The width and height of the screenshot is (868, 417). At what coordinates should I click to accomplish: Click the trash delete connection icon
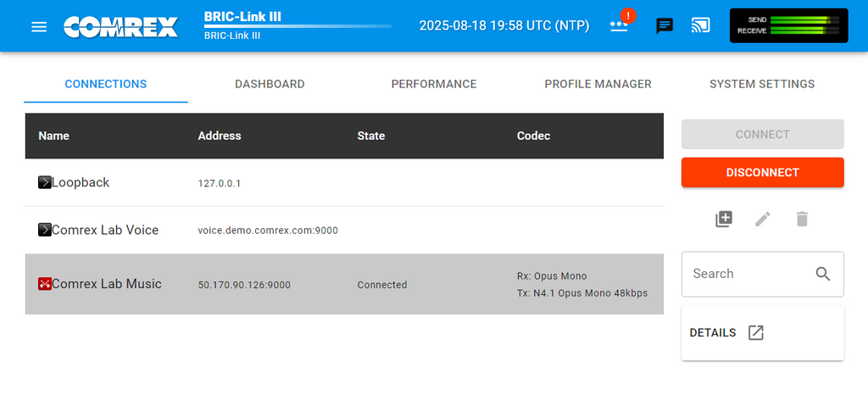pos(802,219)
